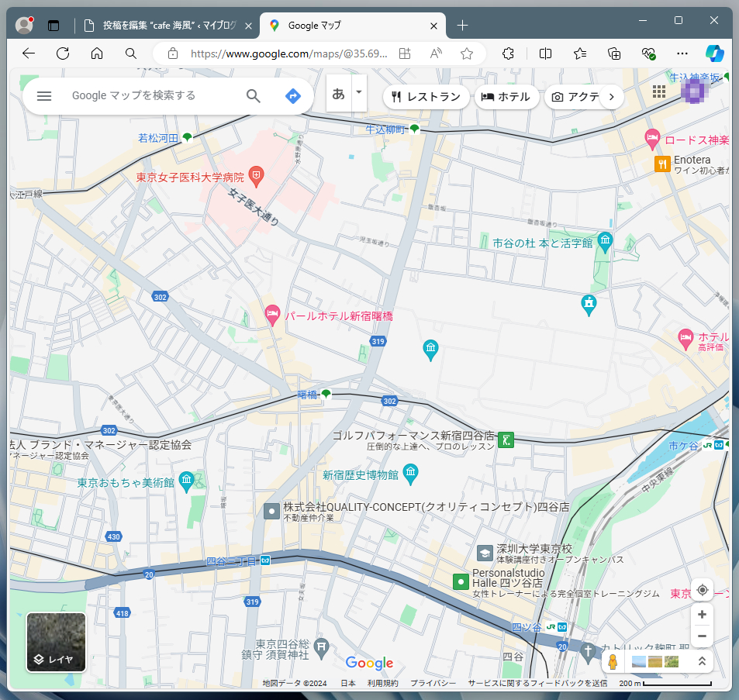Show my current location on map
Image resolution: width=739 pixels, height=700 pixels.
pyautogui.click(x=703, y=590)
